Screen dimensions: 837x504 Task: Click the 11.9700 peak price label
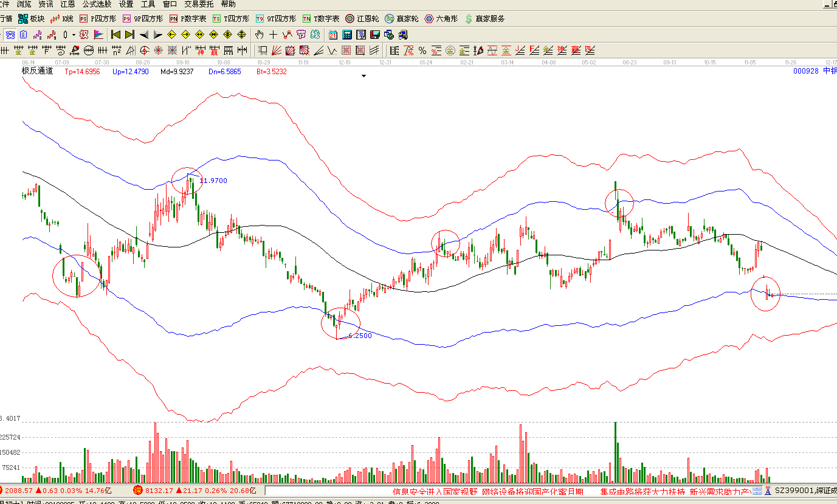tap(213, 181)
